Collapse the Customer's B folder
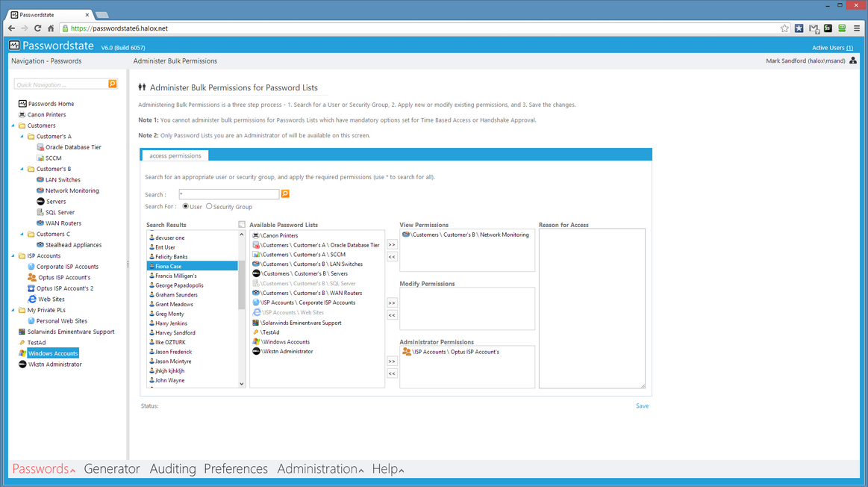Viewport: 868px width, 487px height. pyautogui.click(x=22, y=169)
